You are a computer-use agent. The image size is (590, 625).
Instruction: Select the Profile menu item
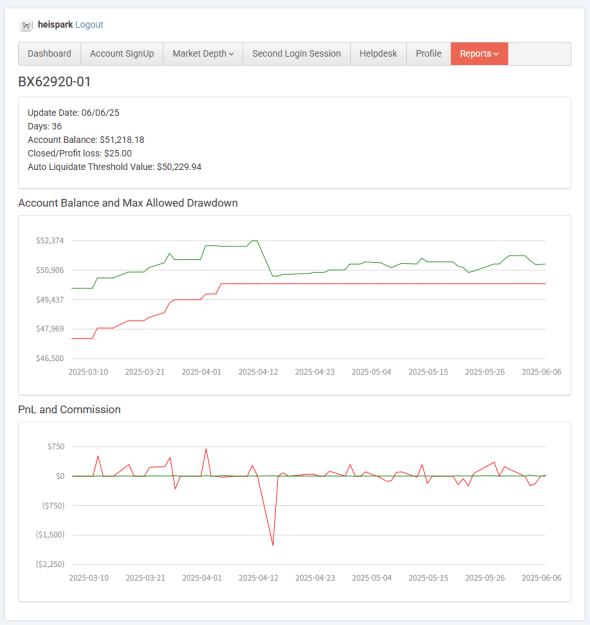[x=429, y=54]
